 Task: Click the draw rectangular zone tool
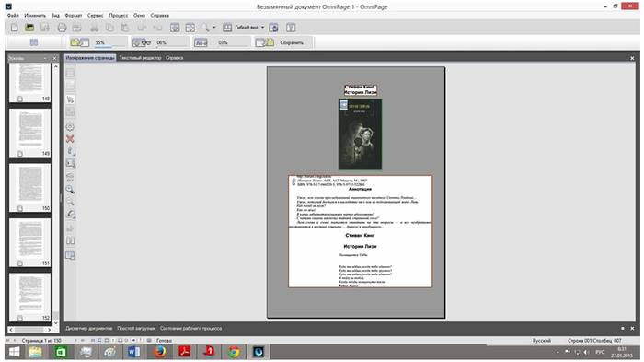pyautogui.click(x=70, y=163)
